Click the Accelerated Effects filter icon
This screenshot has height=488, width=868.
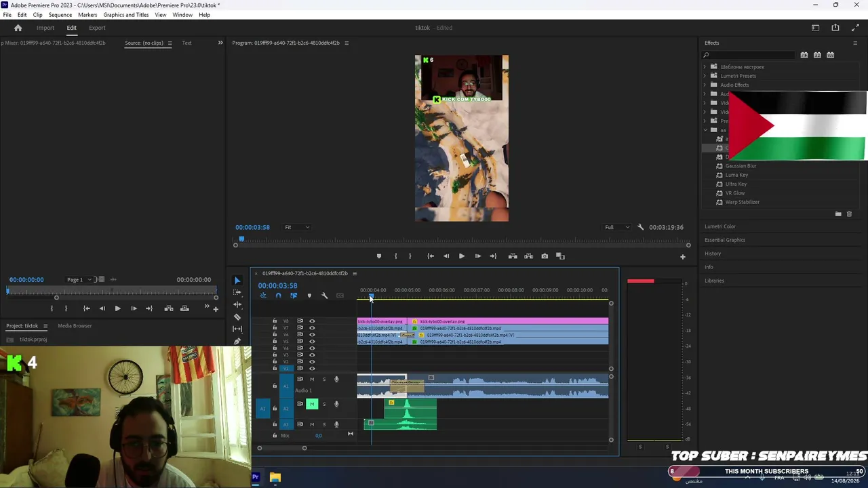point(804,55)
